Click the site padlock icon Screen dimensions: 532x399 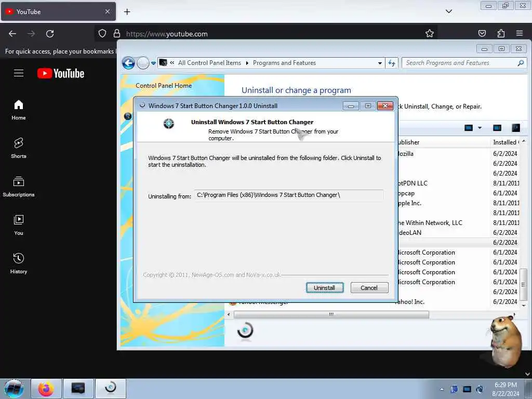tap(117, 33)
